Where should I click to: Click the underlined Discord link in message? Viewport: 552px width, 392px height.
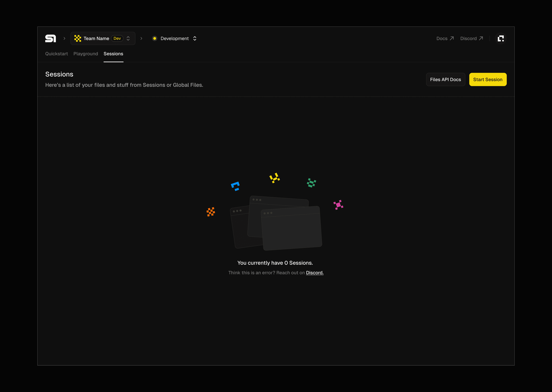pos(315,272)
